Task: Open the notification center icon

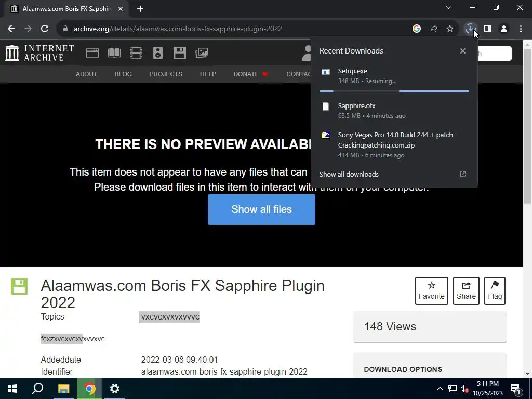Action: (515, 389)
